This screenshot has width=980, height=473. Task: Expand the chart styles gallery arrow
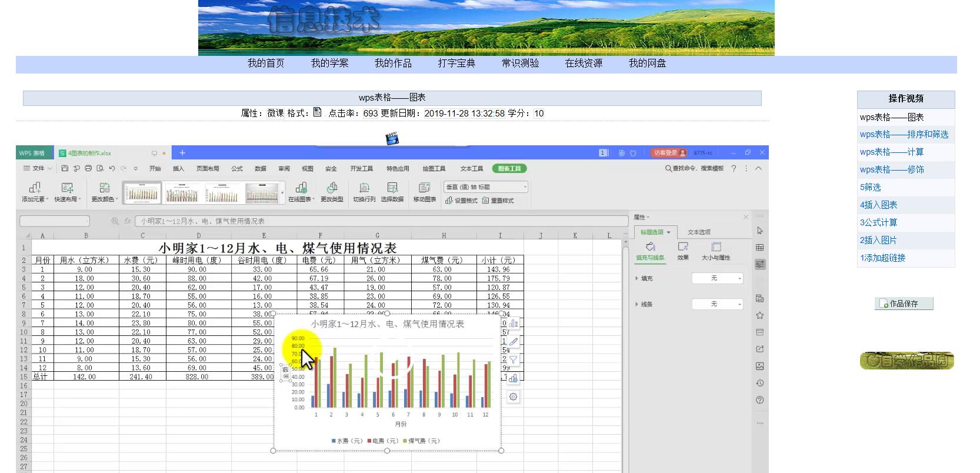point(283,193)
